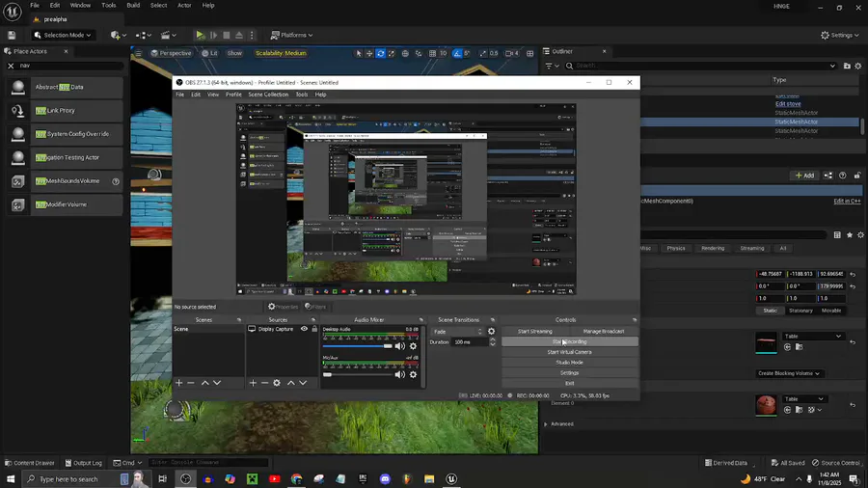
Task: Open the Perspective view mode dropdown
Action: coord(171,53)
